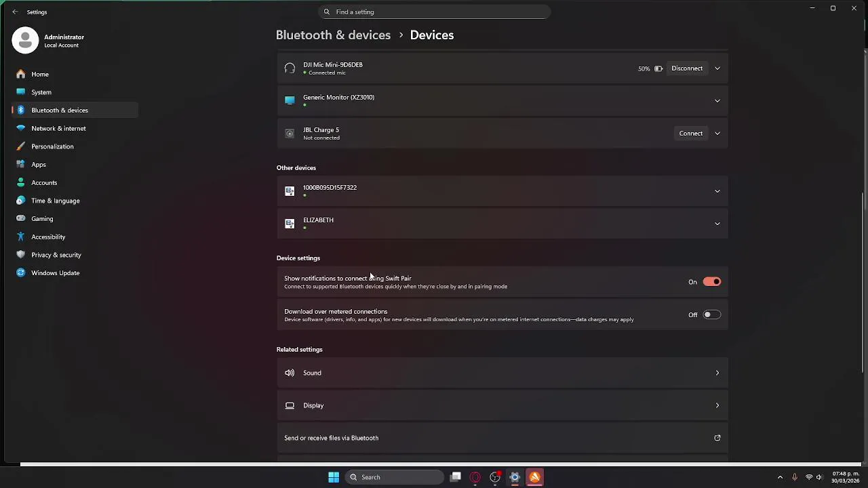Click the search magnifier icon in Find a setting

(x=327, y=12)
